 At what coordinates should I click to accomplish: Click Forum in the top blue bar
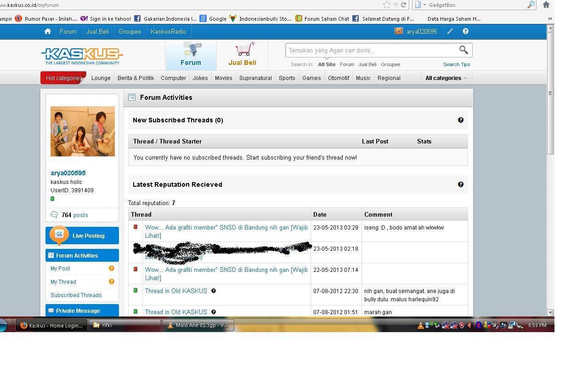click(68, 31)
